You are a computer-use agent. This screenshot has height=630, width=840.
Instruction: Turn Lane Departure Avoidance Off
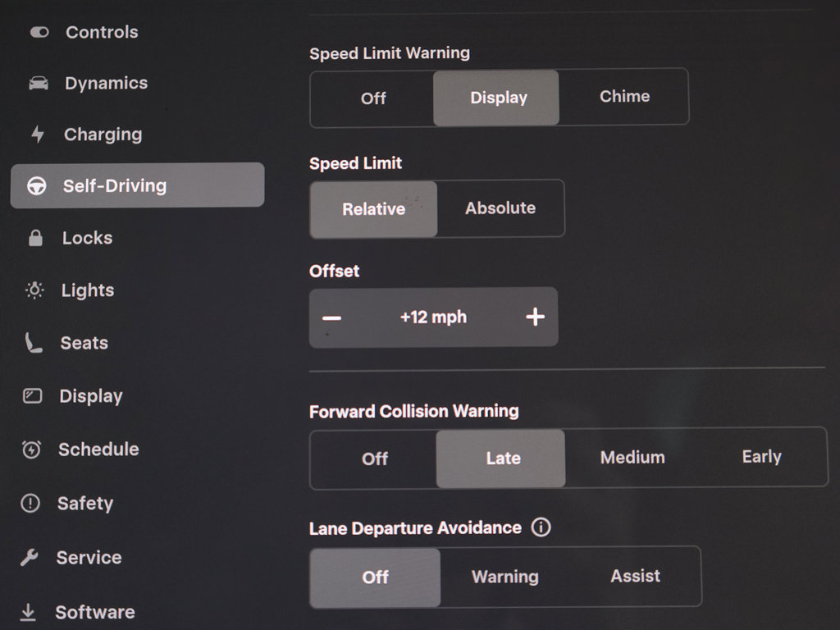click(x=375, y=577)
